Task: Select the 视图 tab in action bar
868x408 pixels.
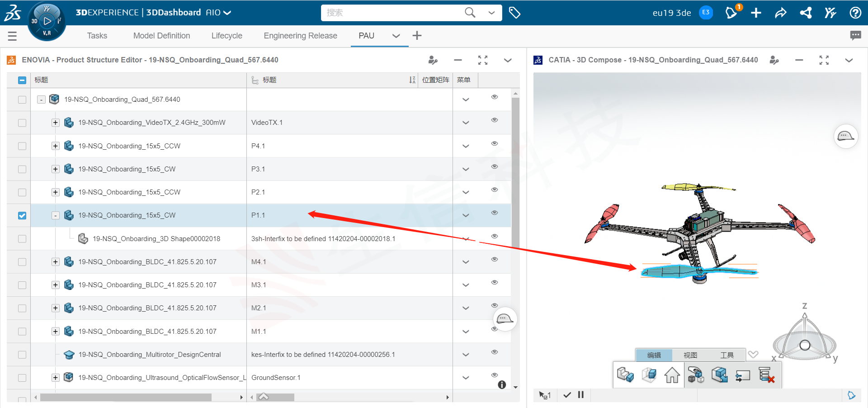Action: coord(690,355)
